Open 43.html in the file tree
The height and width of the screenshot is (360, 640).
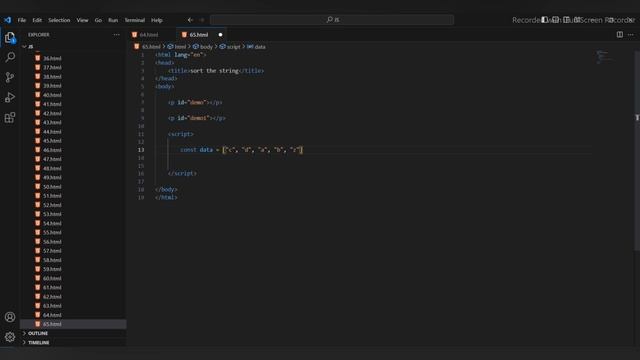(x=52, y=122)
